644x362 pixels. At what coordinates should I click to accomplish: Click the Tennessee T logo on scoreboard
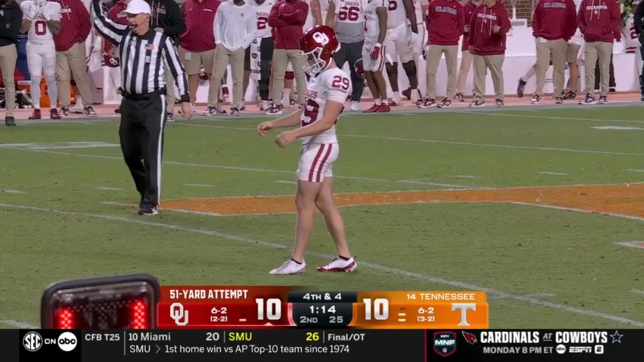point(463,314)
